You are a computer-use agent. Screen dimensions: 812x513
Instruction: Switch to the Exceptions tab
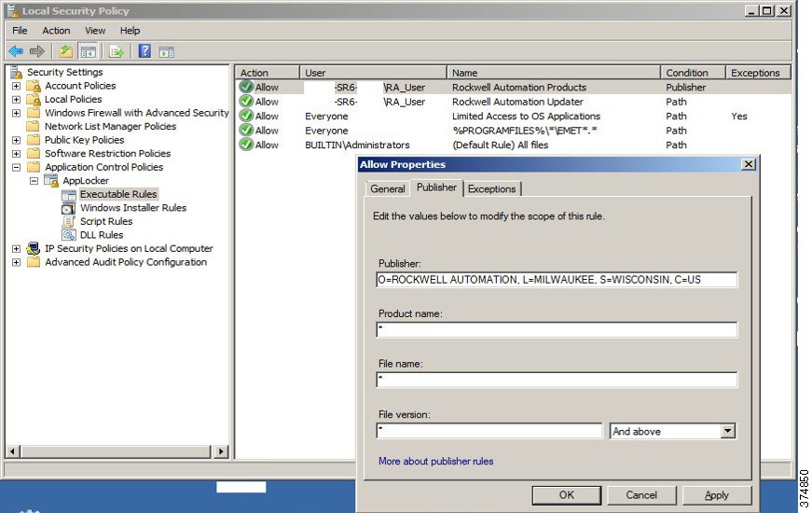click(491, 188)
